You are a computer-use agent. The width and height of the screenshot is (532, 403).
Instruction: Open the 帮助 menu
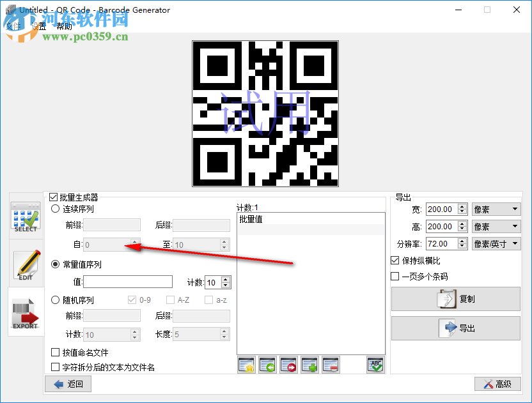click(64, 26)
